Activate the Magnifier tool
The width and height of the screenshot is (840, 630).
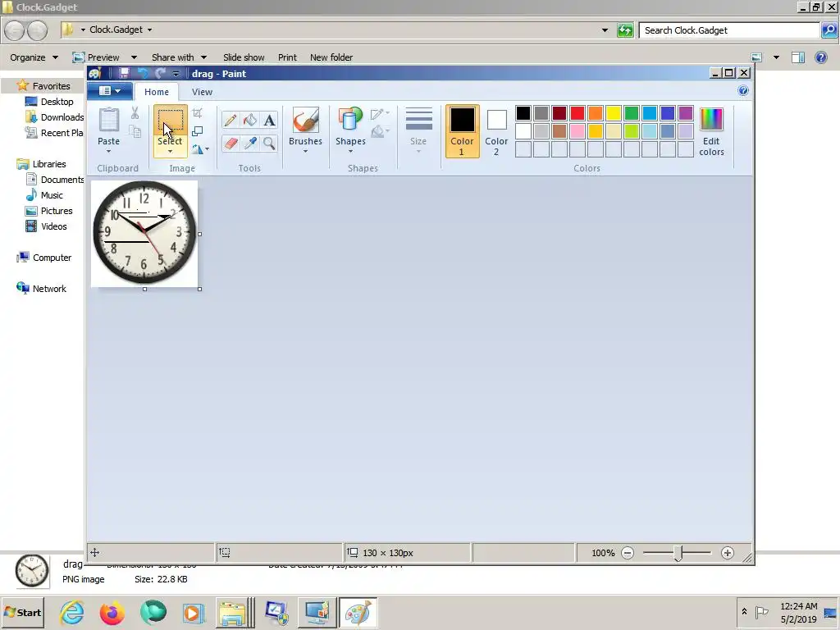(x=269, y=143)
